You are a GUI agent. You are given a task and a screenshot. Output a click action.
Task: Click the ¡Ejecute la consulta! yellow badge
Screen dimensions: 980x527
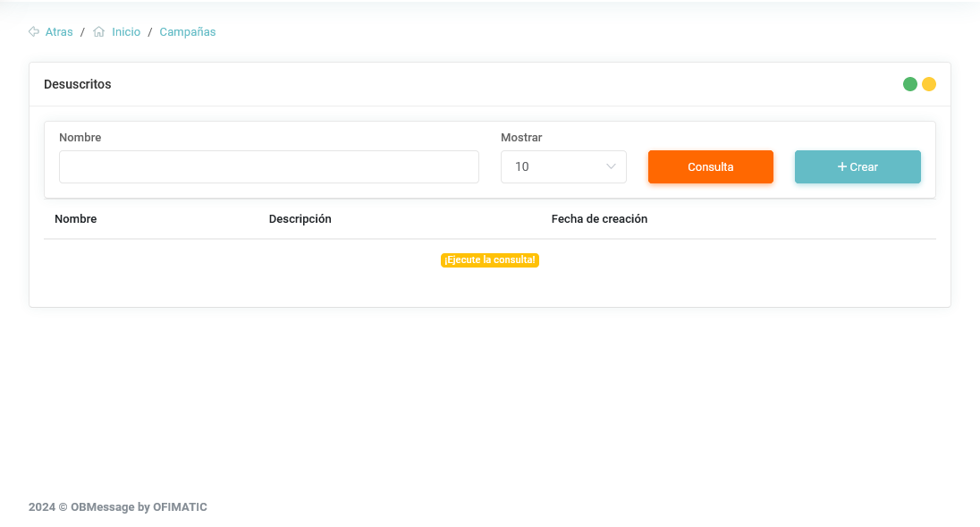(x=490, y=260)
